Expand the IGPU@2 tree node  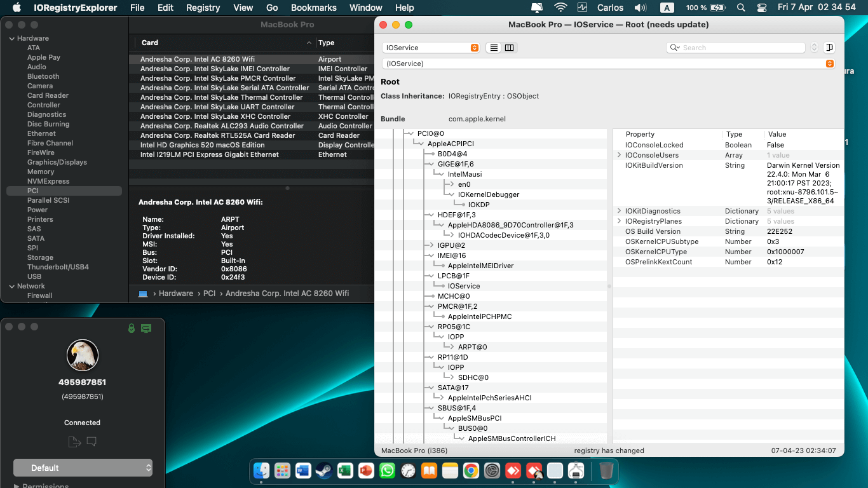(431, 245)
